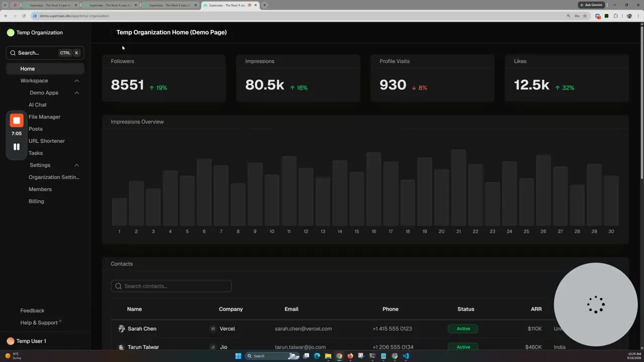Screen dimensions: 644x362
Task: Open File Explorer from the taskbar
Action: [x=328, y=356]
